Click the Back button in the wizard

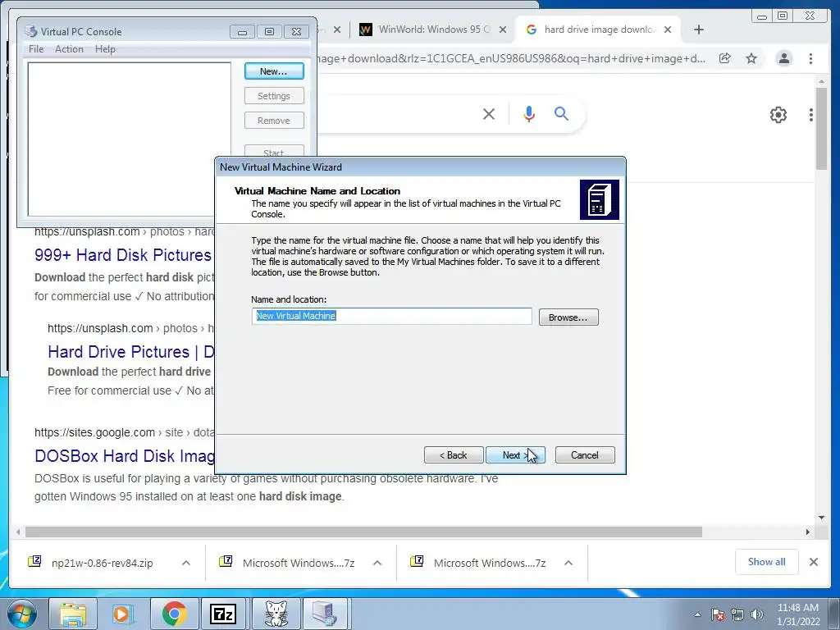(454, 454)
